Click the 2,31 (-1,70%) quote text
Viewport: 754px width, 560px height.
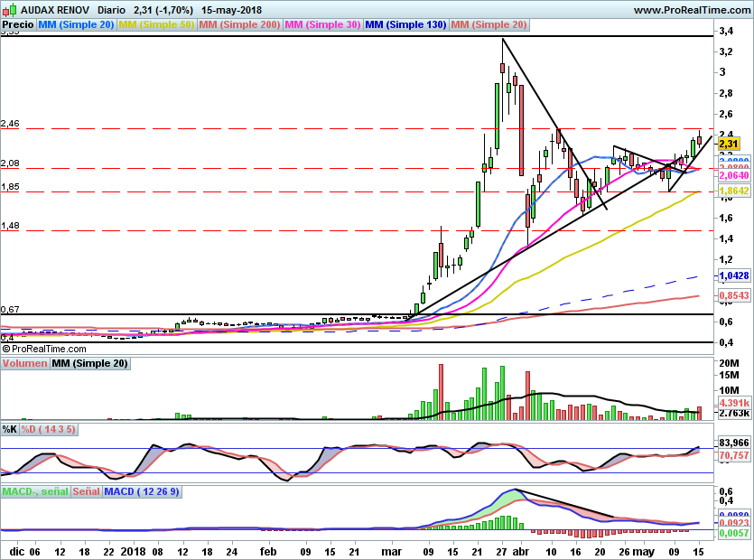coord(163,10)
